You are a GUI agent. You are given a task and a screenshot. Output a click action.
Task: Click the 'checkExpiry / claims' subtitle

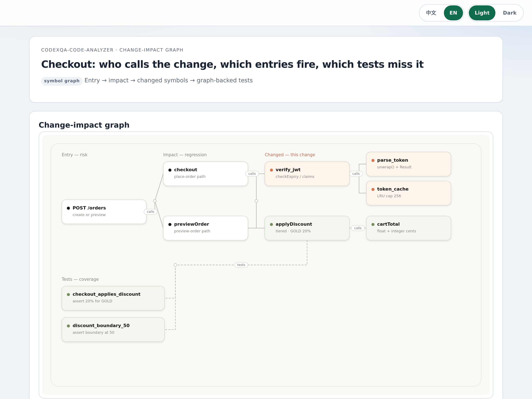pos(295,176)
